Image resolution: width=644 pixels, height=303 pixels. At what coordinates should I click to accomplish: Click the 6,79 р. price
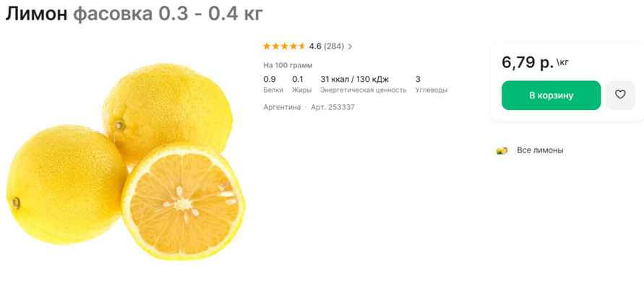point(528,62)
